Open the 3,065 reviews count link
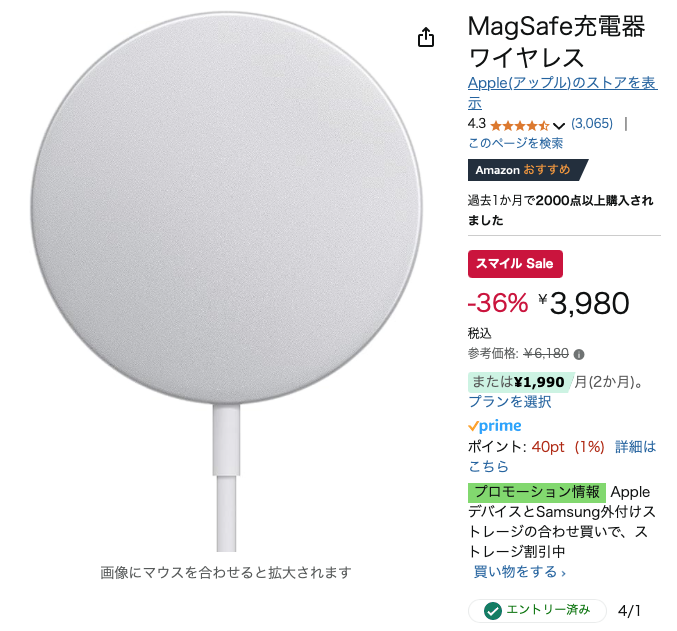677x631 pixels. [592, 124]
